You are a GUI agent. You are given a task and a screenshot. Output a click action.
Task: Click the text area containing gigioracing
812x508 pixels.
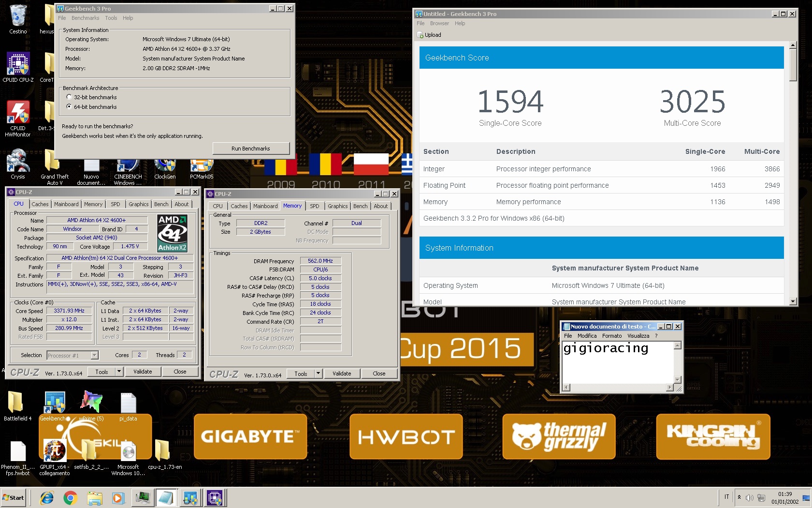pos(618,362)
